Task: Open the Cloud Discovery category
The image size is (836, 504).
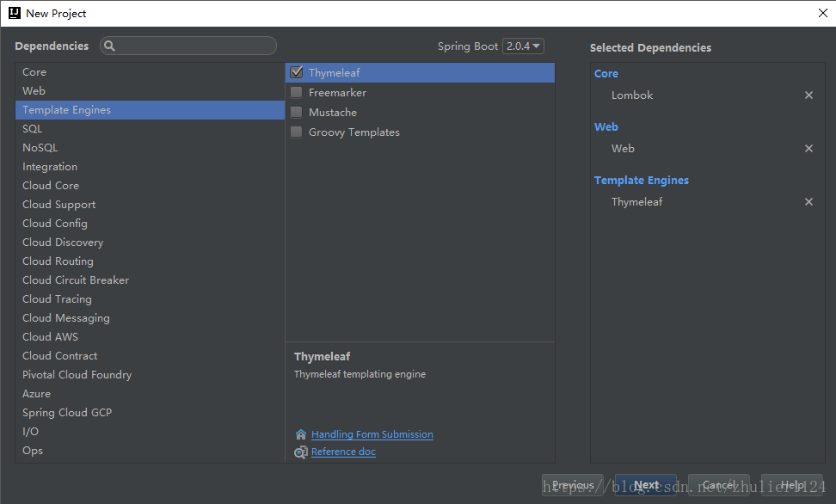Action: (x=63, y=243)
